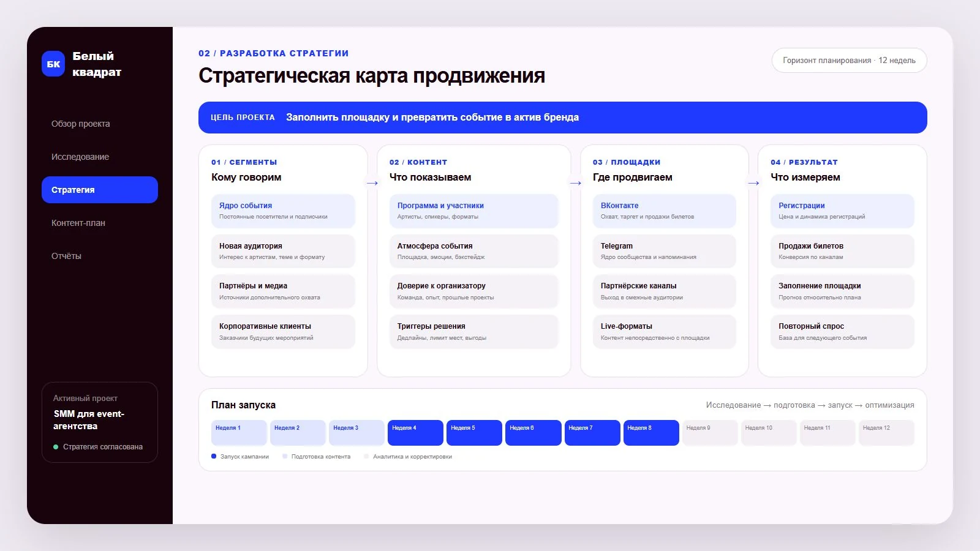Image resolution: width=980 pixels, height=551 pixels.
Task: Select Неделя 8 block
Action: pos(651,433)
